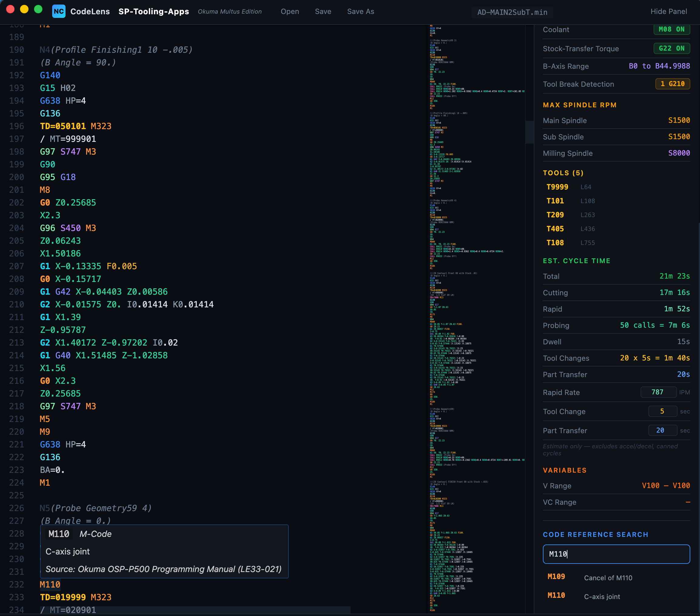Click G96 S450 M3 line 204
This screenshot has width=700, height=616.
pyautogui.click(x=68, y=228)
